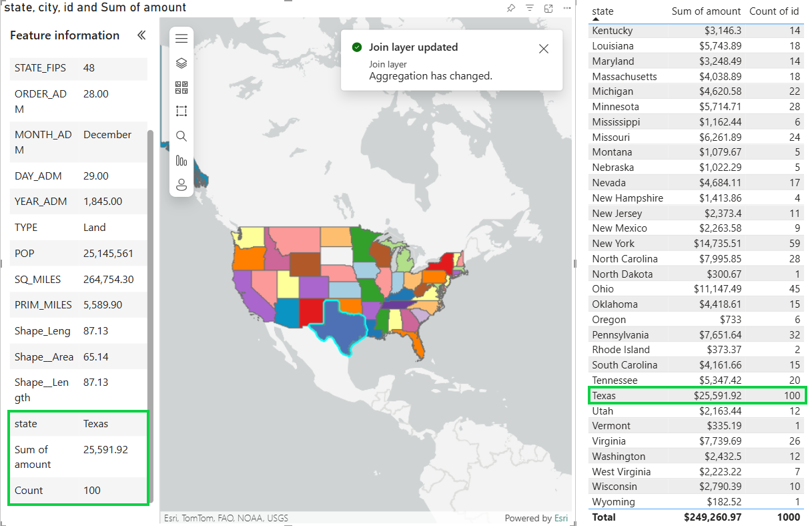
Task: Click the Powered by Esri link
Action: pyautogui.click(x=560, y=518)
